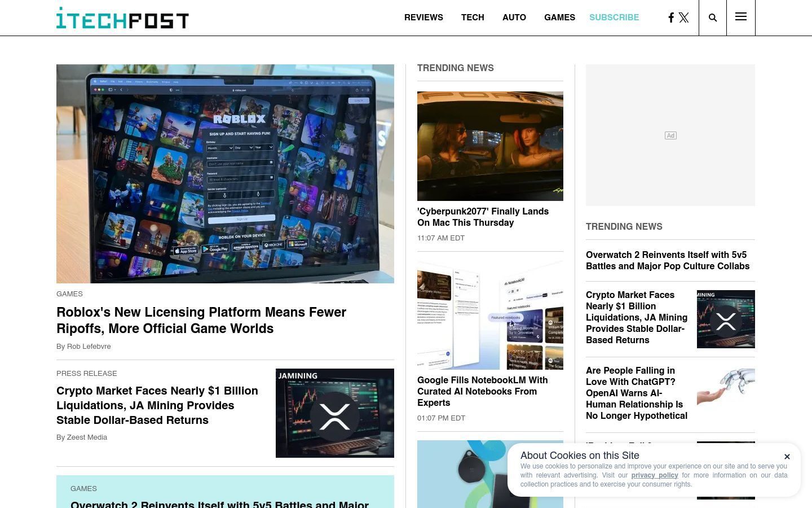Click the sidebar JA Mining thumbnail
Viewport: 812px width, 508px height.
coord(726,319)
